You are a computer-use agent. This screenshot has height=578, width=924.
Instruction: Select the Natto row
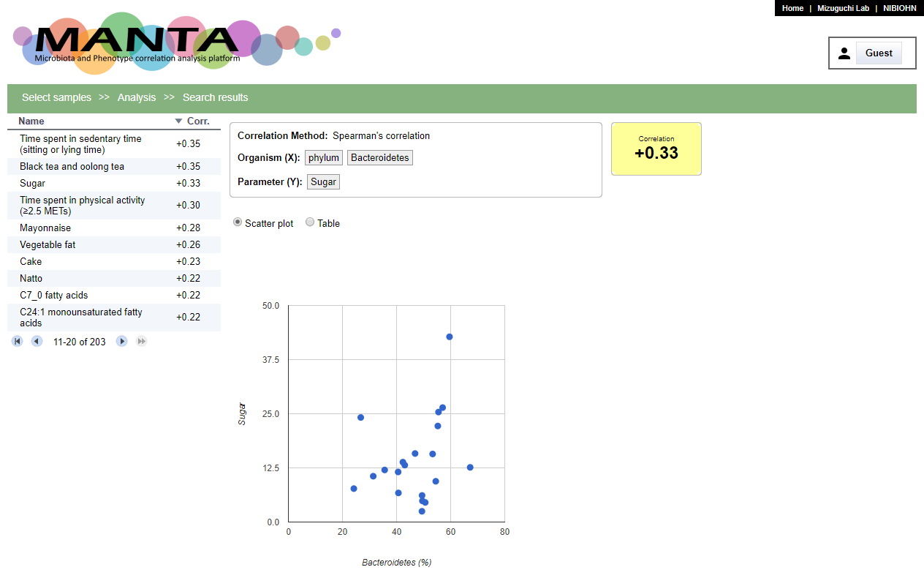pyautogui.click(x=114, y=278)
